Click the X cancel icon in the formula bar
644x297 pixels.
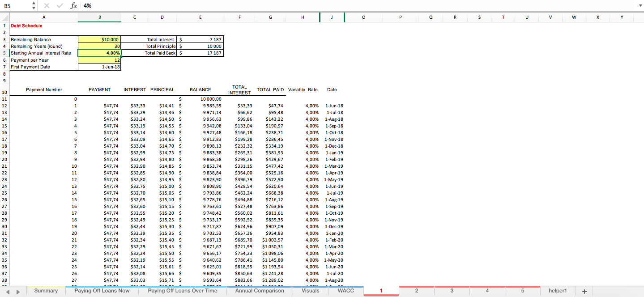(47, 5)
